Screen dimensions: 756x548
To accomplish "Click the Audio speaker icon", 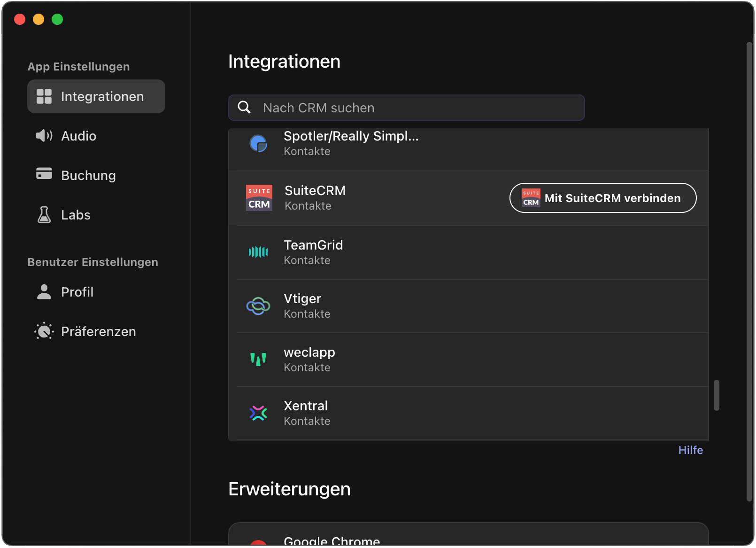I will [x=44, y=136].
